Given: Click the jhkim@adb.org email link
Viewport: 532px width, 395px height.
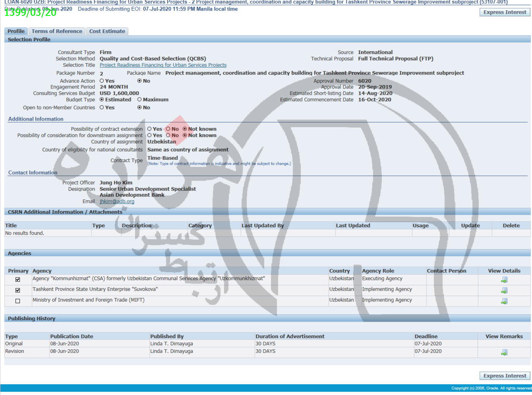Looking at the screenshot, I should 117,201.
